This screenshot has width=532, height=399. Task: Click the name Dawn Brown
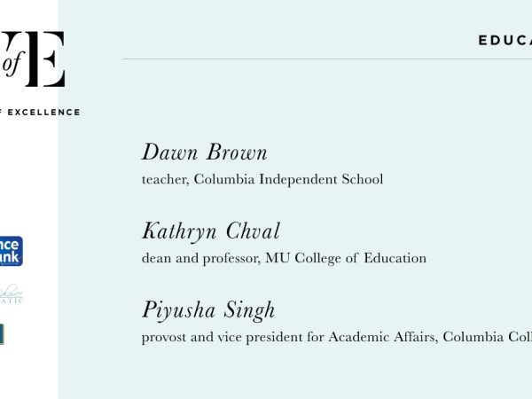click(x=205, y=152)
